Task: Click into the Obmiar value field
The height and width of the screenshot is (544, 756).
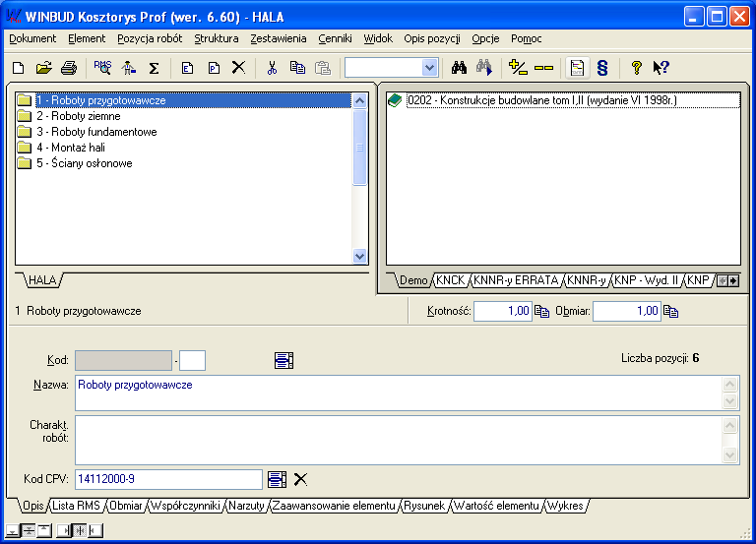Action: [627, 311]
